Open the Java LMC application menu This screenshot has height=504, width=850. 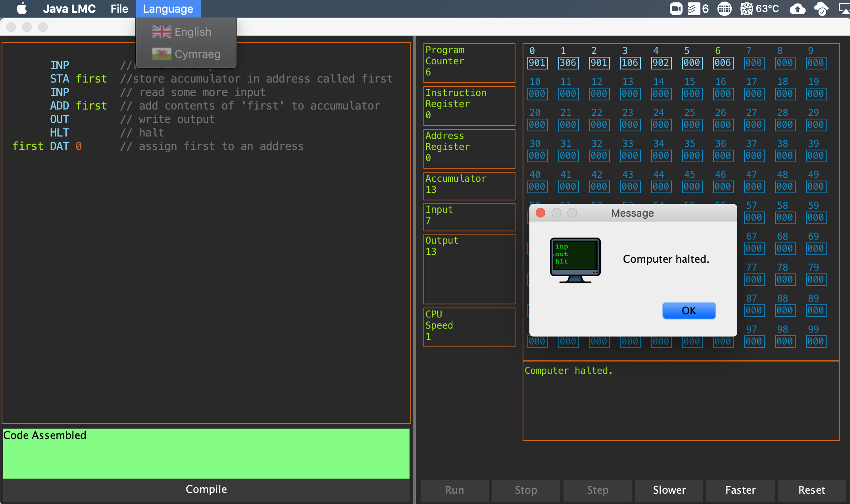pos(69,9)
